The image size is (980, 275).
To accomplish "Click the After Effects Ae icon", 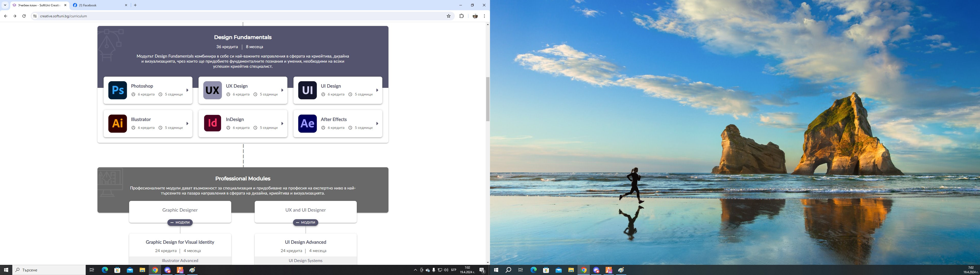I will [307, 123].
